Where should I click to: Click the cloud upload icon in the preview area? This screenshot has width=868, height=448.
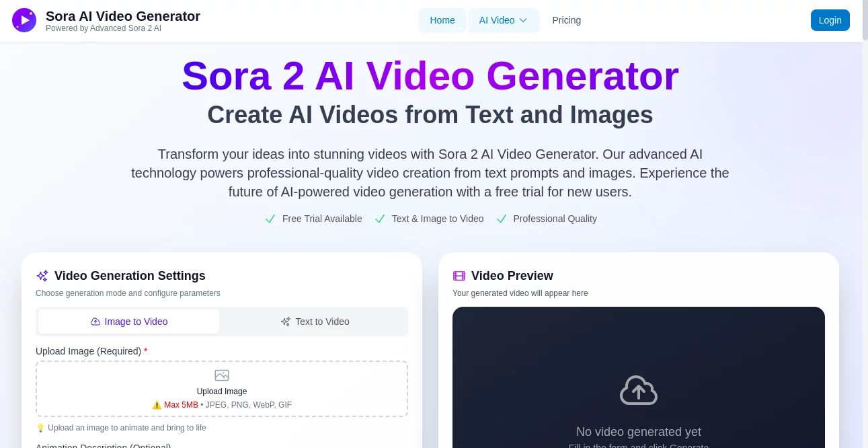click(638, 390)
